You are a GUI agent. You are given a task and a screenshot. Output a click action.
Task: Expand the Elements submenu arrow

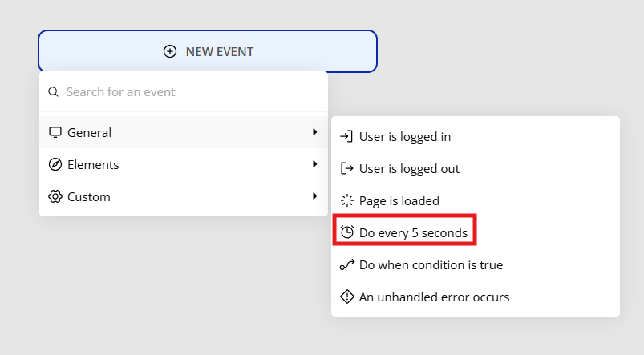click(x=314, y=164)
